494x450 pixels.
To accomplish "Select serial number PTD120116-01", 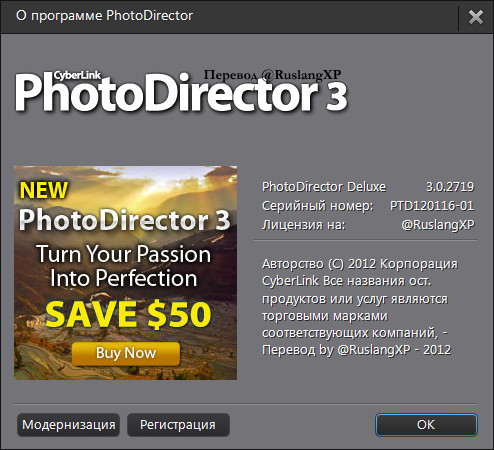I will (432, 206).
